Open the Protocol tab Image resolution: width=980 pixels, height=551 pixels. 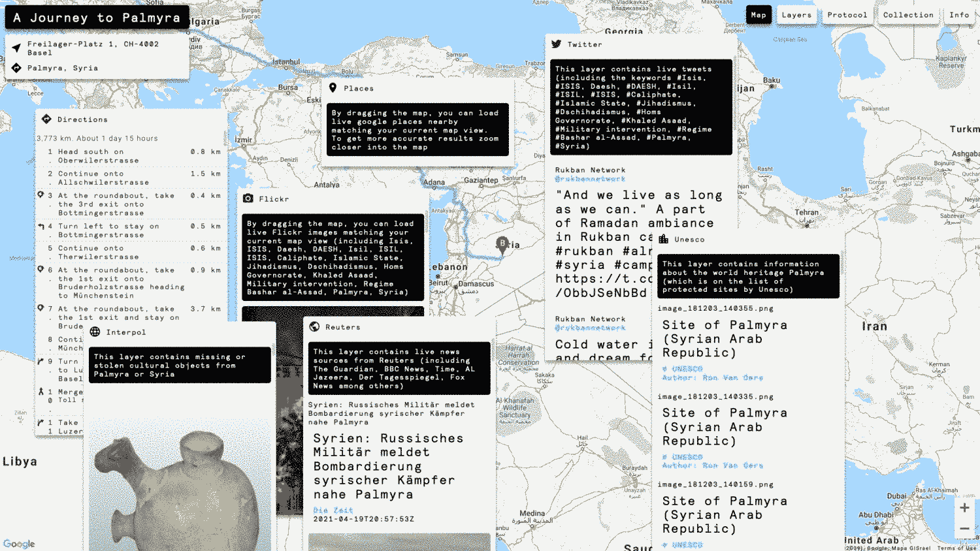point(847,15)
